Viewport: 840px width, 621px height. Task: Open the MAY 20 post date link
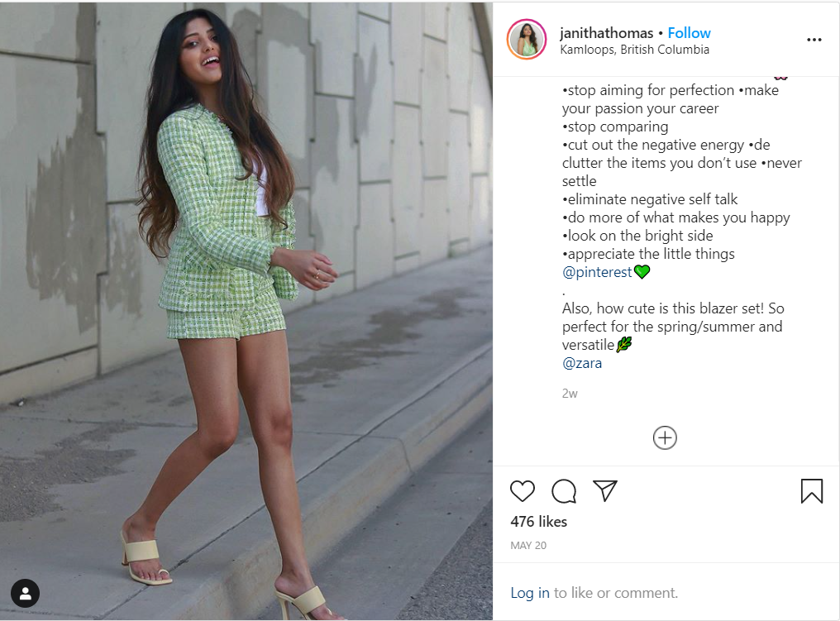pos(528,546)
